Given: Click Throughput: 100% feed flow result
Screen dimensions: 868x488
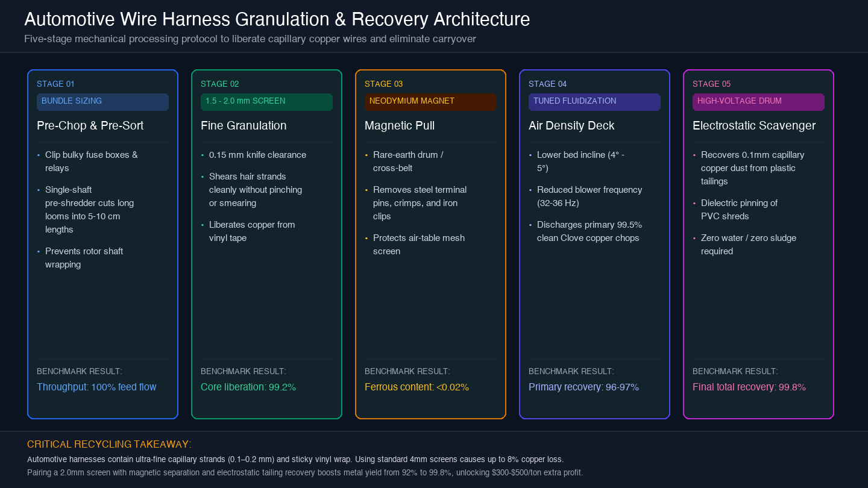Looking at the screenshot, I should 96,387.
